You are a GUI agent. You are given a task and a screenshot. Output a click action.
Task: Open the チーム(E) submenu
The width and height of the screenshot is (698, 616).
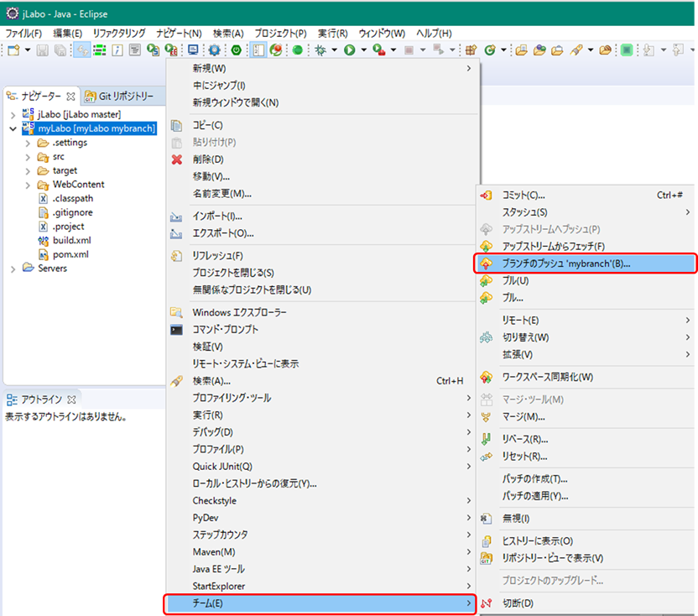click(x=320, y=604)
